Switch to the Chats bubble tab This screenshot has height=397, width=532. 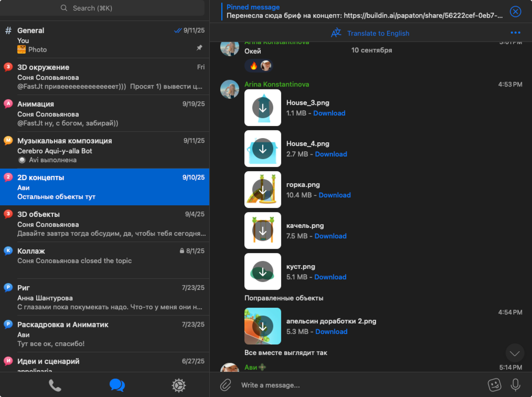click(x=117, y=385)
